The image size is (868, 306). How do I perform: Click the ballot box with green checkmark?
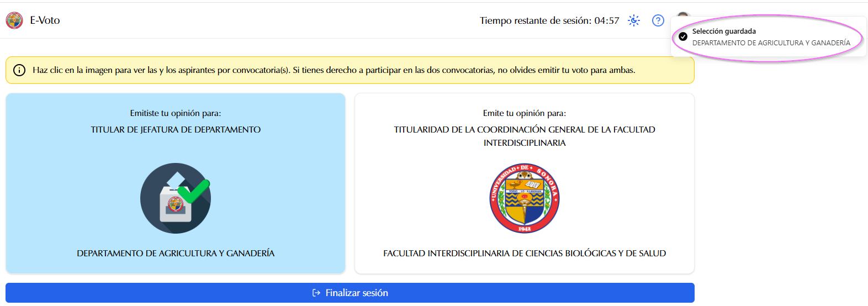click(176, 198)
